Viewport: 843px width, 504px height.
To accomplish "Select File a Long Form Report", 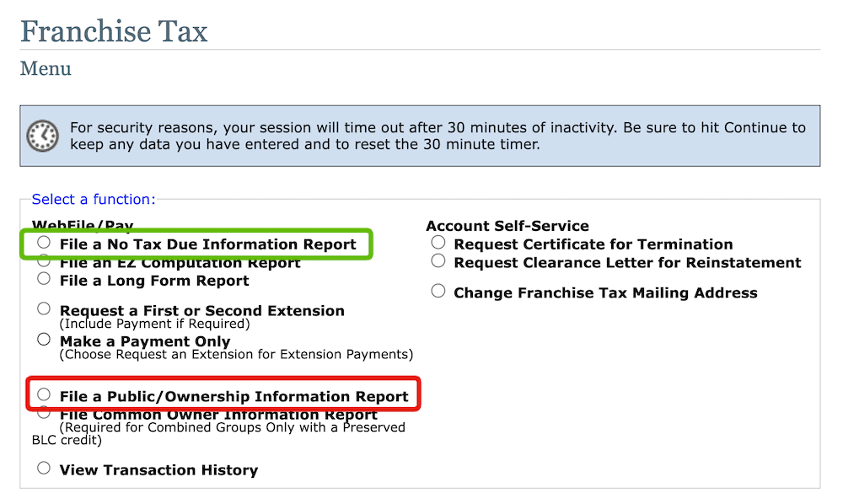I will (43, 278).
